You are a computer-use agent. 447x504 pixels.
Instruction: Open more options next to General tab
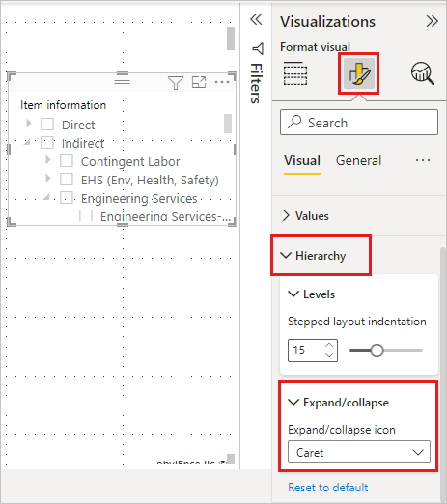pyautogui.click(x=423, y=160)
